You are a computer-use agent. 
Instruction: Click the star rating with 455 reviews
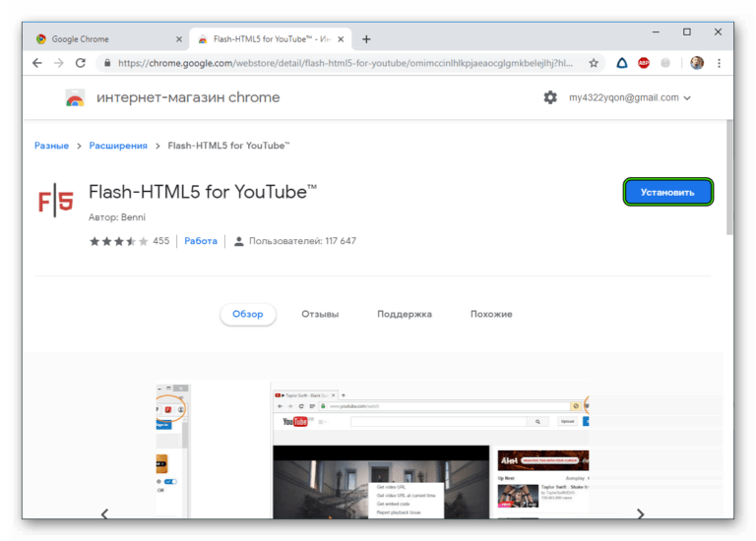point(129,241)
